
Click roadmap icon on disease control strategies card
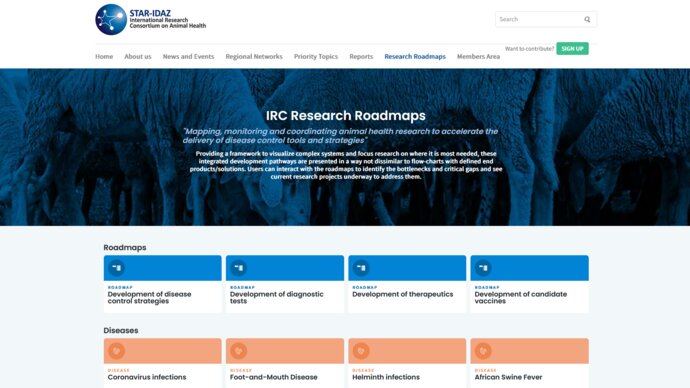pyautogui.click(x=117, y=267)
